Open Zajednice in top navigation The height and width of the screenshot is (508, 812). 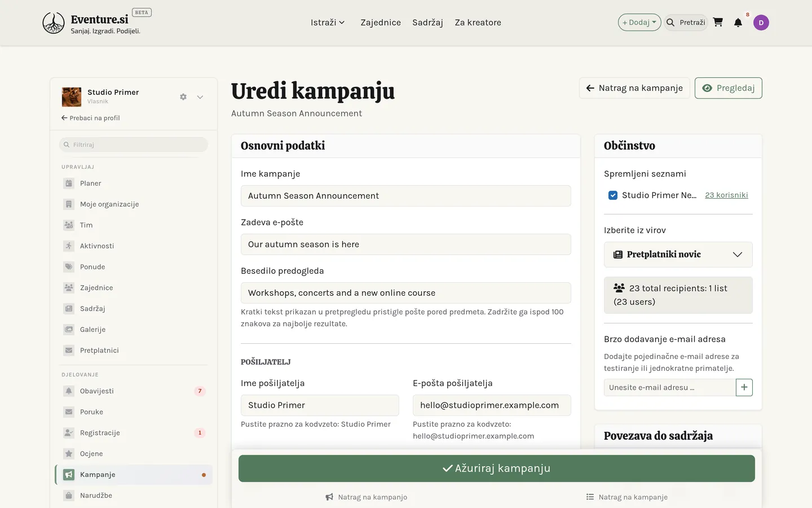381,23
